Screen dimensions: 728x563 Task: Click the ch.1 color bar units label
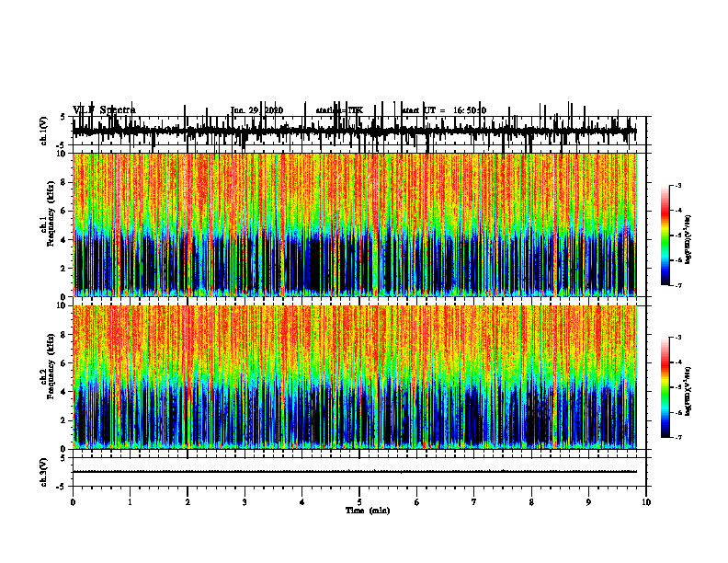pyautogui.click(x=688, y=239)
